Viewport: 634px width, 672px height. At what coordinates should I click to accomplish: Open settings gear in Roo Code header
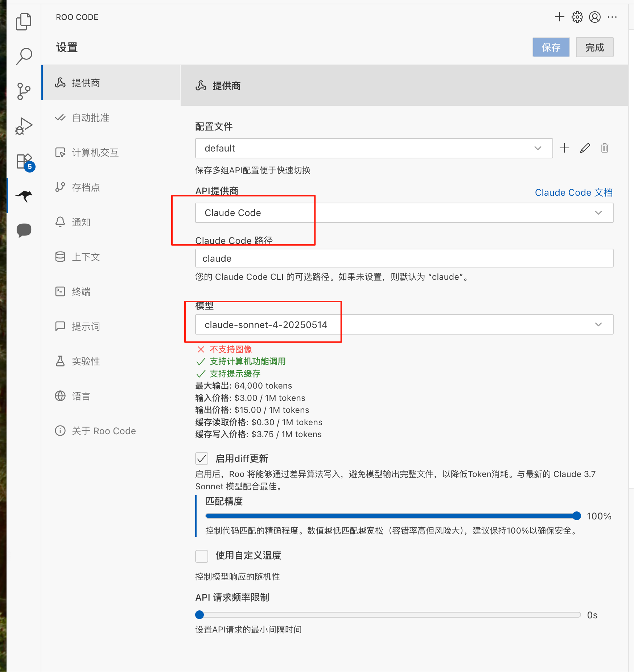point(577,17)
